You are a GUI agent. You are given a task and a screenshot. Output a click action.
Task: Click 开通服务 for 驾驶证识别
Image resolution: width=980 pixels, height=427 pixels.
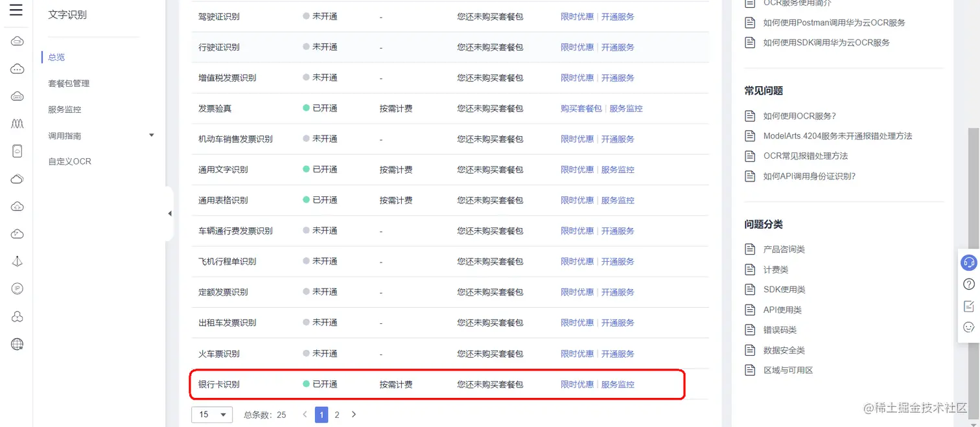tap(618, 16)
